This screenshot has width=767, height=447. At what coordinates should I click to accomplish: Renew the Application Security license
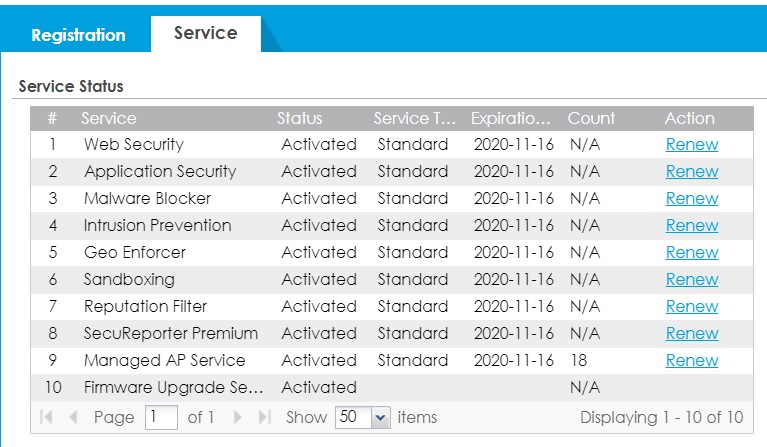tap(691, 171)
